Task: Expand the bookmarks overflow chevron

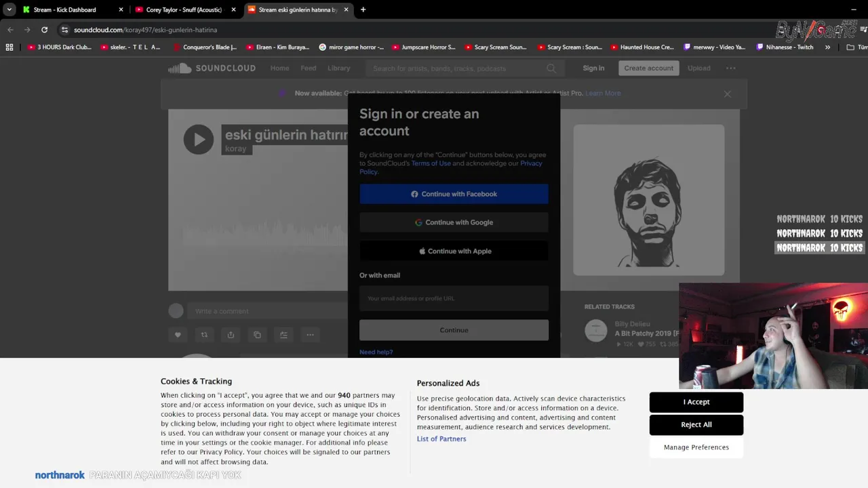Action: 827,47
